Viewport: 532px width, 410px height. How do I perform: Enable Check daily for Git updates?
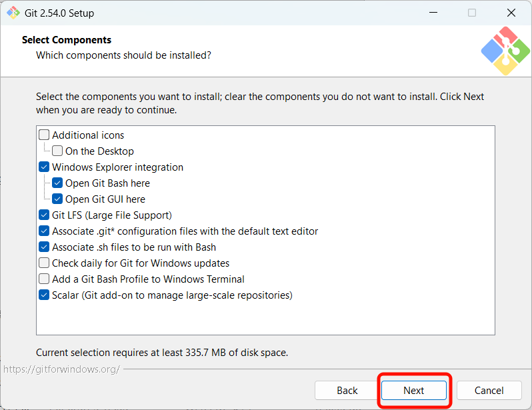pyautogui.click(x=44, y=263)
